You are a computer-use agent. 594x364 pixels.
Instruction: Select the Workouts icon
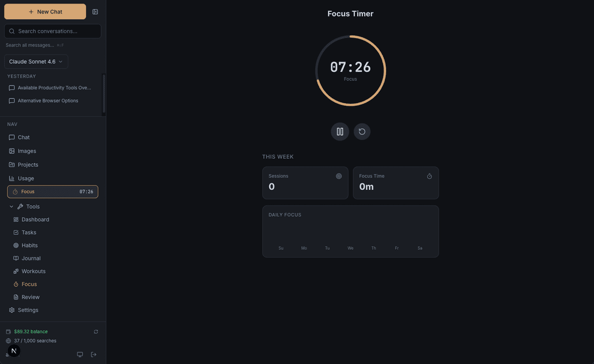coord(17,271)
